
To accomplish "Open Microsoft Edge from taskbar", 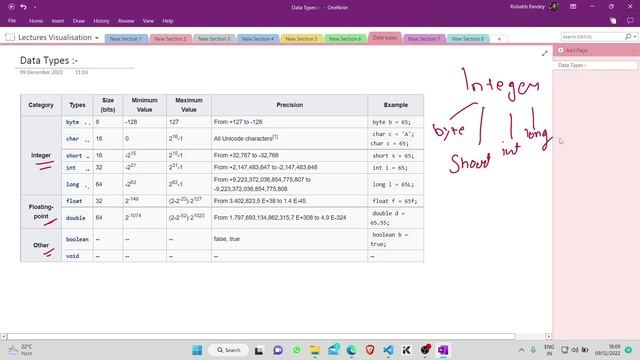I will click(x=351, y=350).
